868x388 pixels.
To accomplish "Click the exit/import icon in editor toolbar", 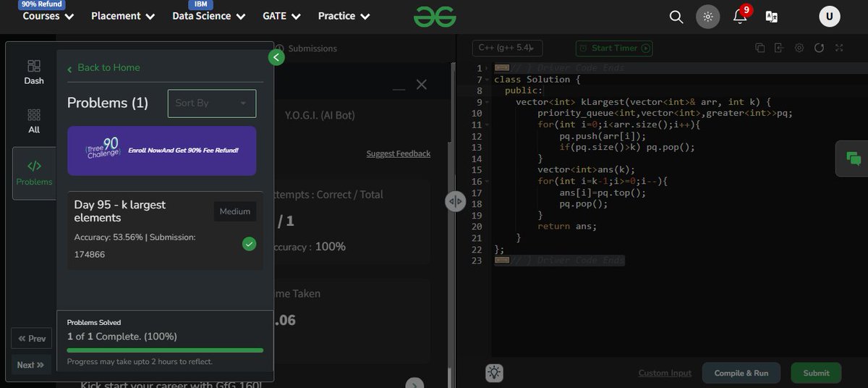I will pos(779,48).
